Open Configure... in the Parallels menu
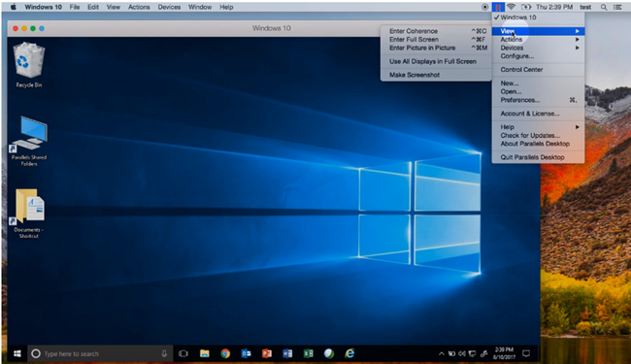Viewport: 631px width, 364px height. 538,56
